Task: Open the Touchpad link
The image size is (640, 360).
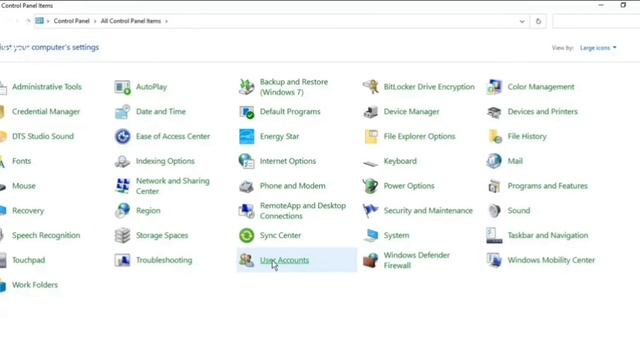Action: (x=28, y=260)
